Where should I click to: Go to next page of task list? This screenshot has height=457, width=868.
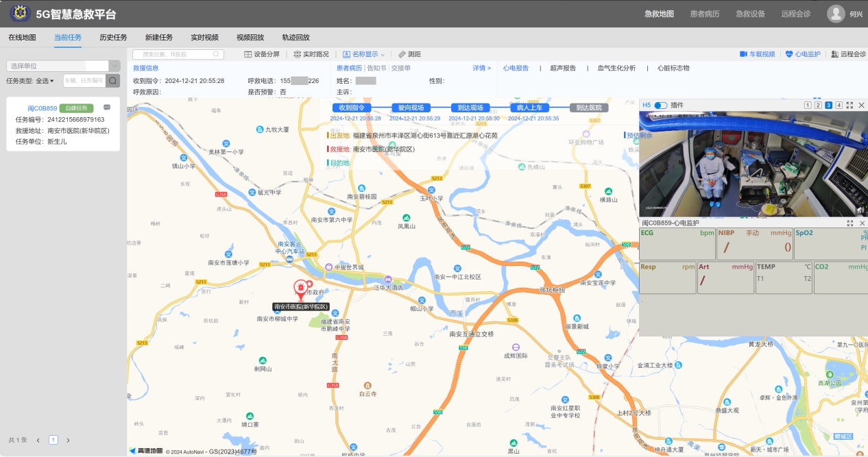(x=68, y=440)
